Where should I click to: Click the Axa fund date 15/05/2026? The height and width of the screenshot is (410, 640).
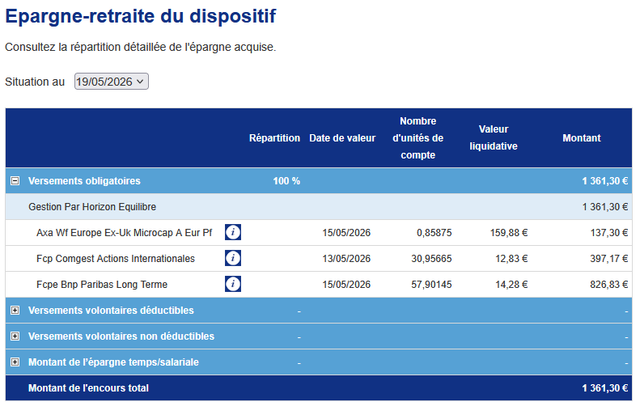coord(347,233)
